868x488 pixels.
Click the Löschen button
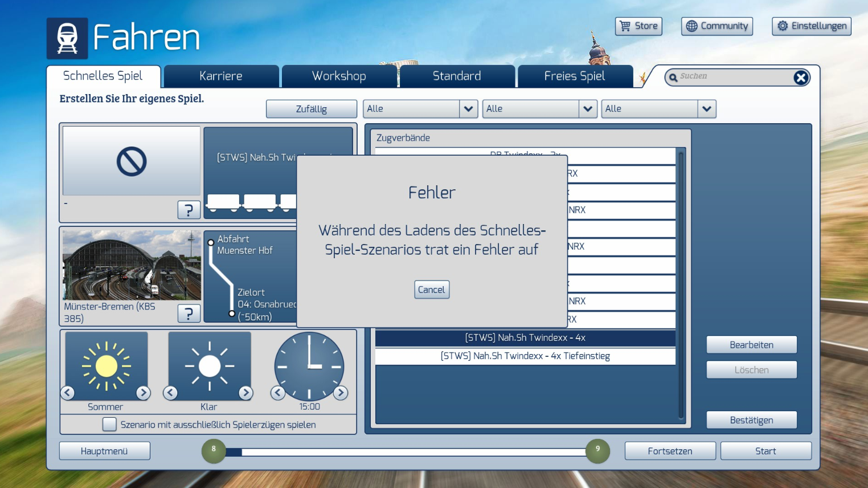click(x=752, y=370)
